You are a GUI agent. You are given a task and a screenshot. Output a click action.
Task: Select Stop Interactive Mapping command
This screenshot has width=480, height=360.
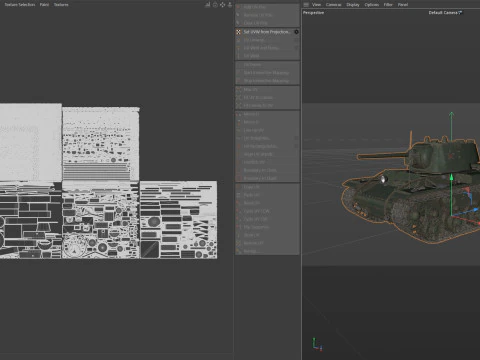pyautogui.click(x=267, y=81)
